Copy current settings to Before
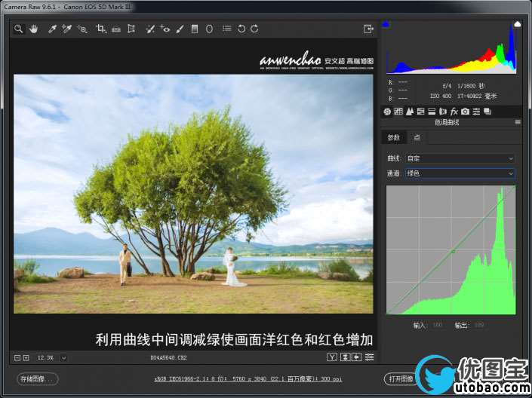The image size is (532, 398). coord(356,357)
